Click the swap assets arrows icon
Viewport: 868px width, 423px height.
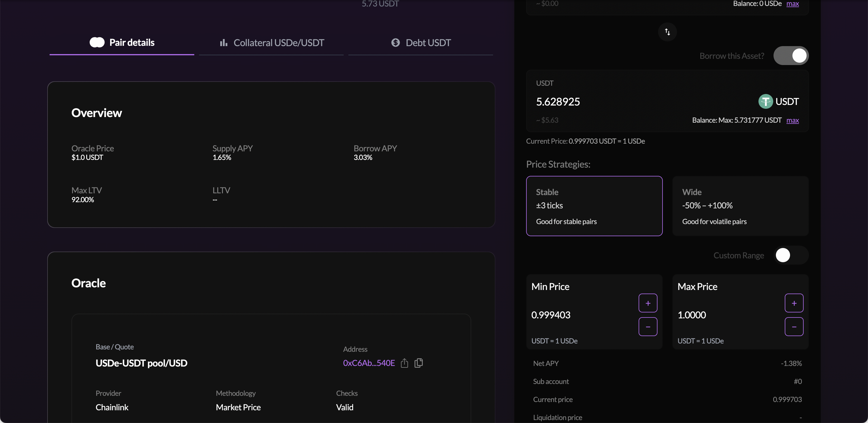pyautogui.click(x=667, y=32)
